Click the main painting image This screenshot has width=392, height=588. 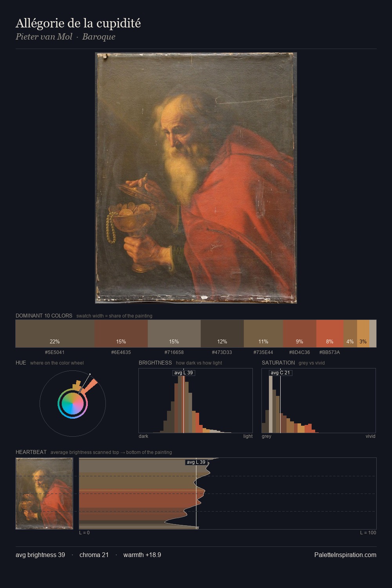pos(196,178)
